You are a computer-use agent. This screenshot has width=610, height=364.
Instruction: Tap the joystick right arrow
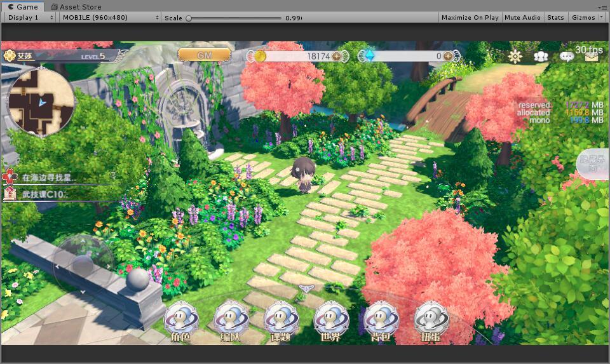click(x=108, y=267)
